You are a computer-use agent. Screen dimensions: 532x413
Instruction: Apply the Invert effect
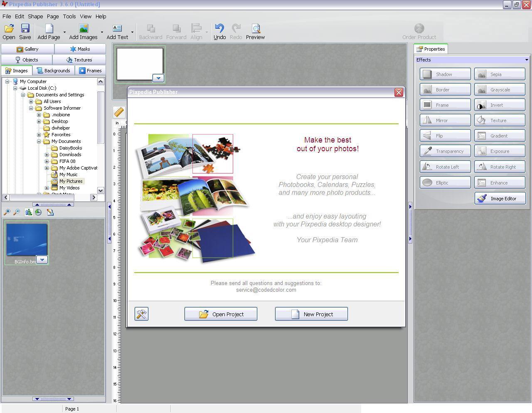click(500, 105)
